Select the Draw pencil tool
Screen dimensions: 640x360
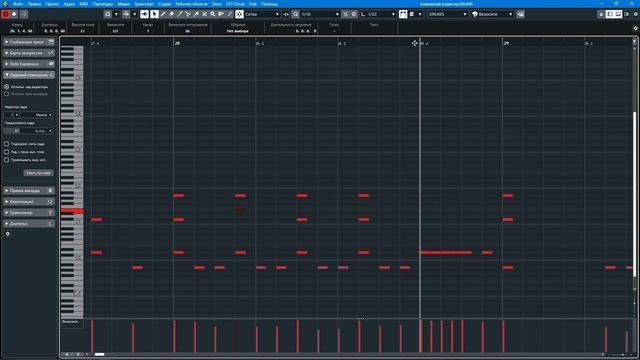click(x=163, y=14)
